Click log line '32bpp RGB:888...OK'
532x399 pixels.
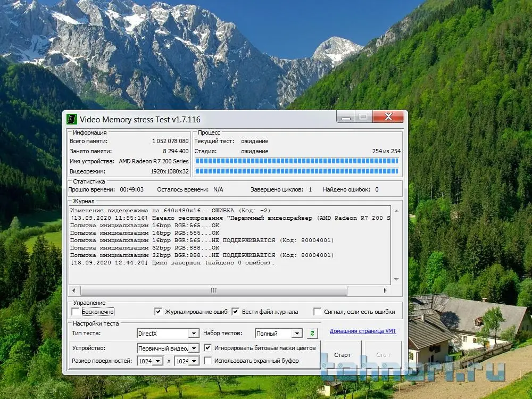pos(145,248)
